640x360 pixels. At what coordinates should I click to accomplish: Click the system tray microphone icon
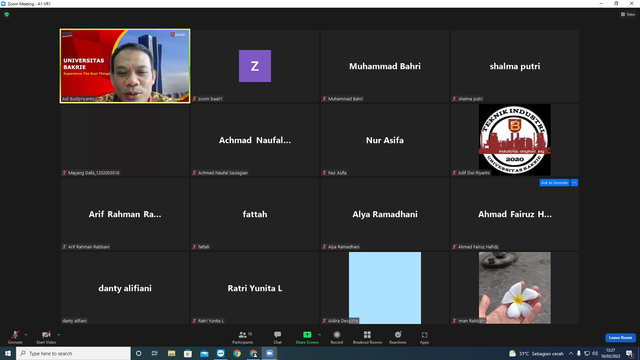pos(578,353)
